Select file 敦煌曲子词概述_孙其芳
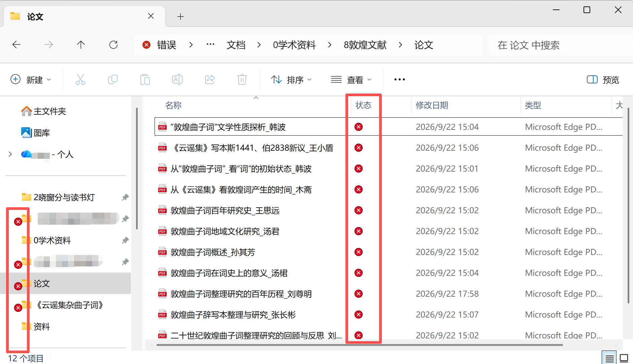The width and height of the screenshot is (633, 364). coord(213,252)
